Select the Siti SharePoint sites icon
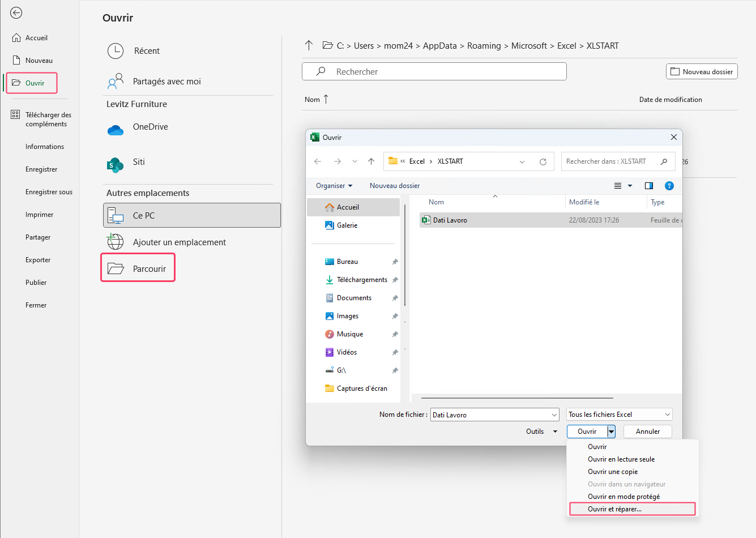The height and width of the screenshot is (538, 756). (x=116, y=166)
